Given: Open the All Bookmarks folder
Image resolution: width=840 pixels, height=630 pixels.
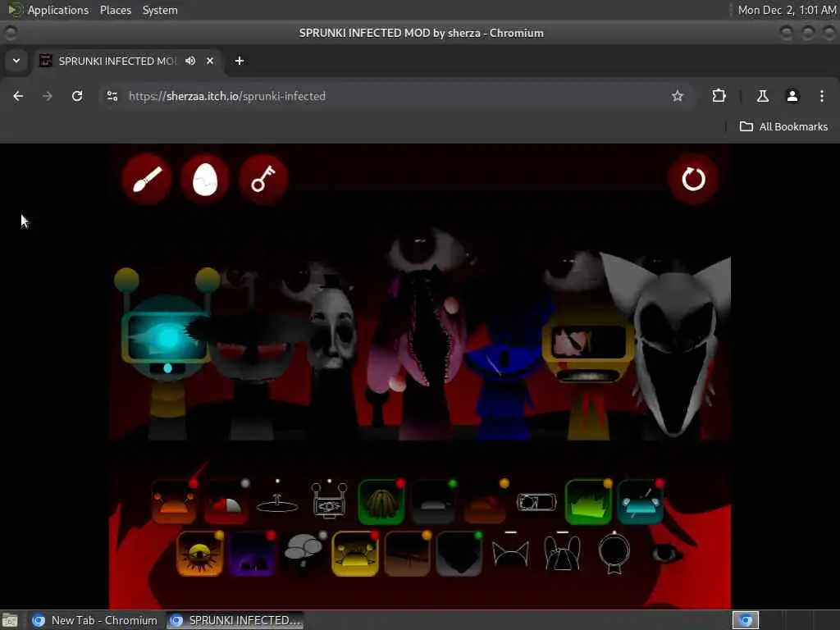Looking at the screenshot, I should click(783, 126).
